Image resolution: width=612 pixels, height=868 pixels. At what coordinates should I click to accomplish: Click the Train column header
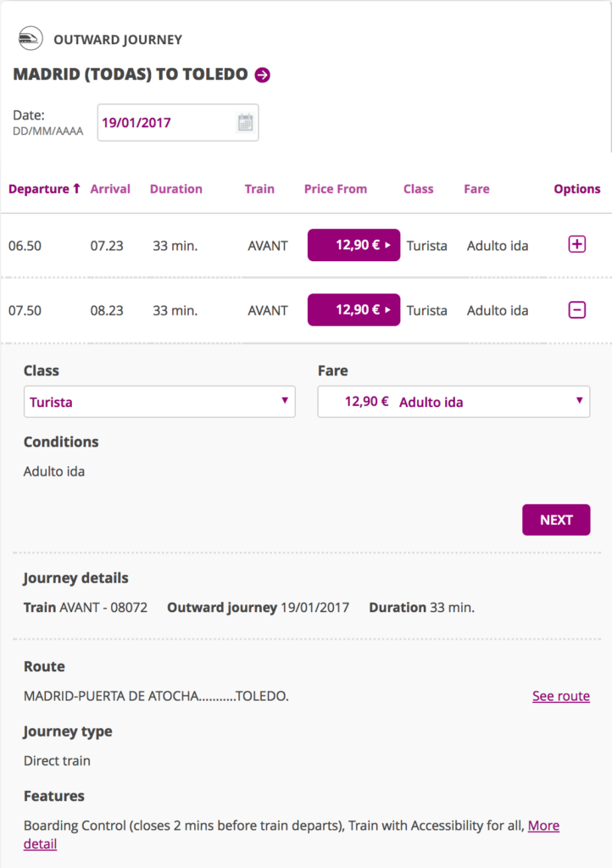pyautogui.click(x=259, y=189)
